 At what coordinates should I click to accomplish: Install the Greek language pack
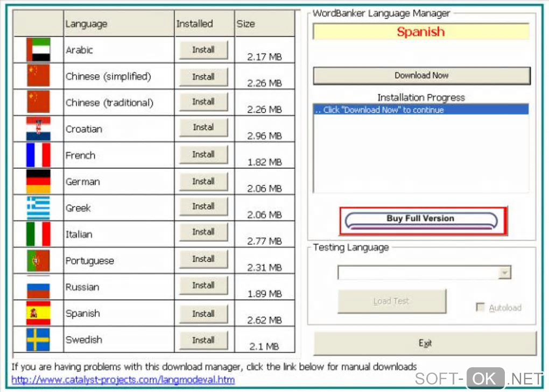point(203,206)
